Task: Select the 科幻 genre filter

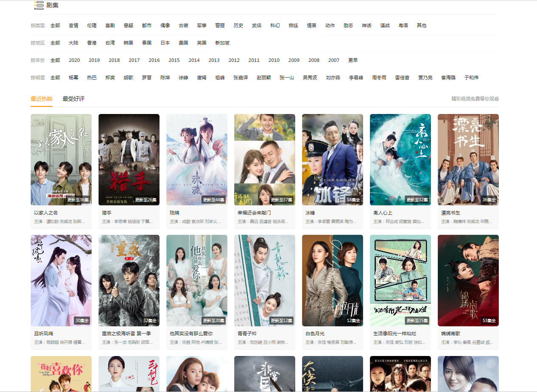Action: coord(275,25)
